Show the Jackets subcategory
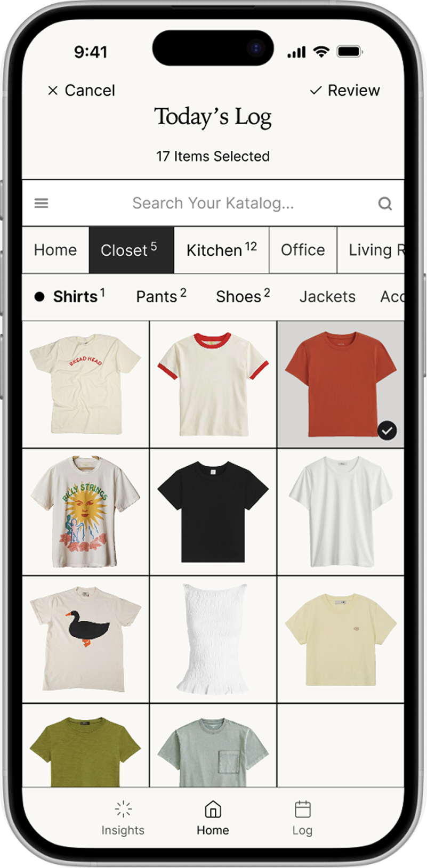This screenshot has width=427, height=868. coord(327,296)
